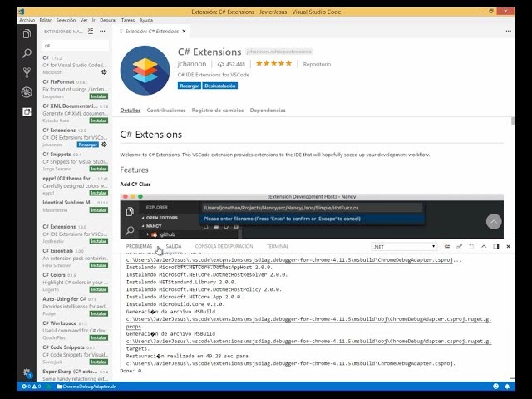Install the C# Colors extension
Image resolution: width=532 pixels, height=399 pixels.
coord(99,289)
